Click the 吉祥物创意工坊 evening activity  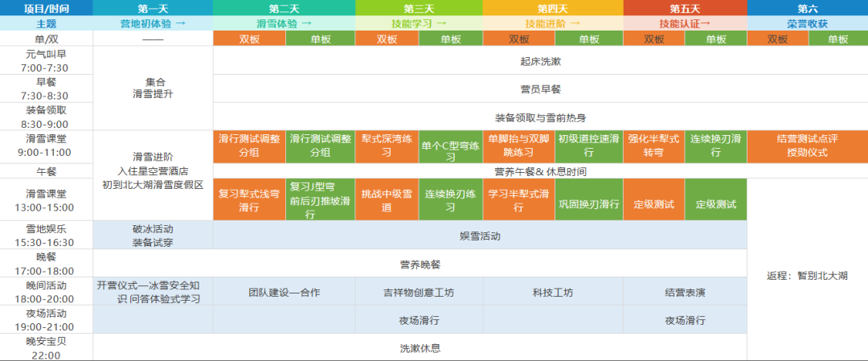click(x=418, y=292)
